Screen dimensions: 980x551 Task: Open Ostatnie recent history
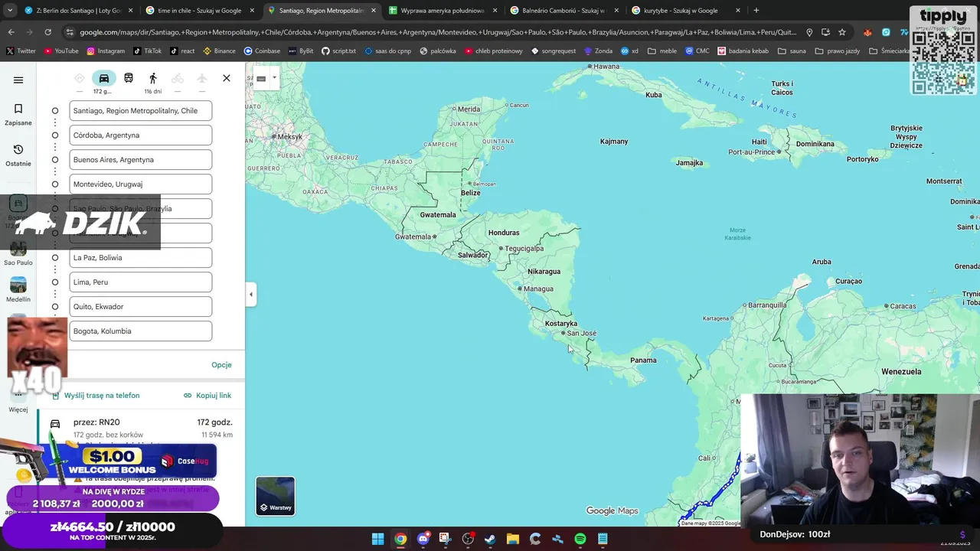[x=18, y=155]
